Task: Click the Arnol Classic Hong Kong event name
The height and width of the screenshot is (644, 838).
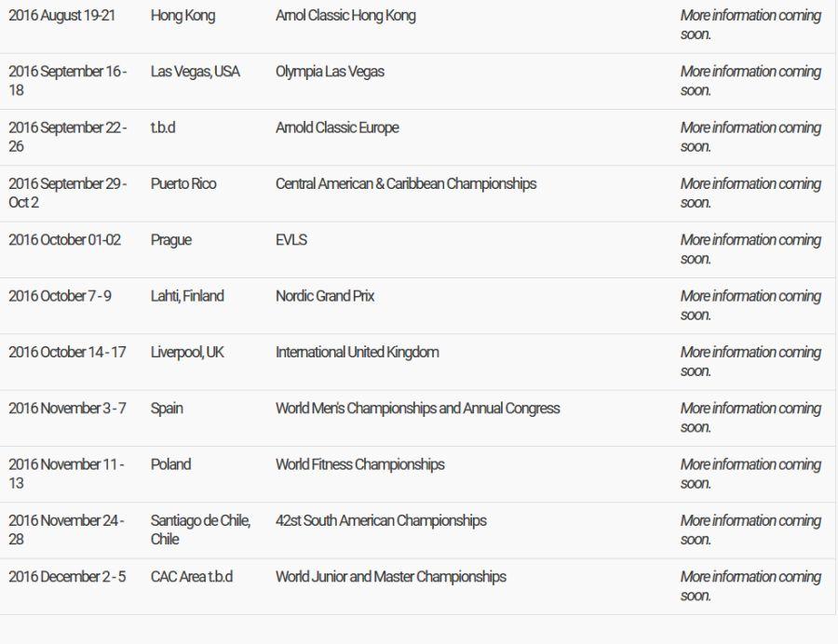Action: [345, 16]
